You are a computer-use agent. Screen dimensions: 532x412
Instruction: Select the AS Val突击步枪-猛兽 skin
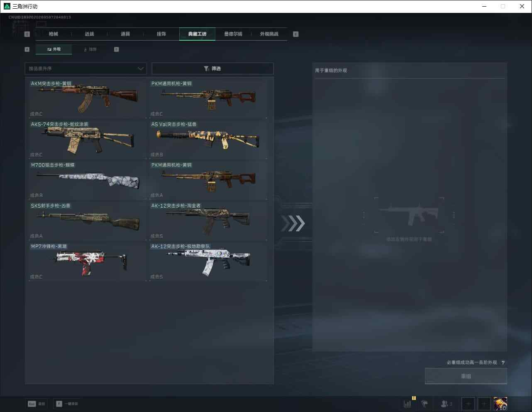click(208, 139)
